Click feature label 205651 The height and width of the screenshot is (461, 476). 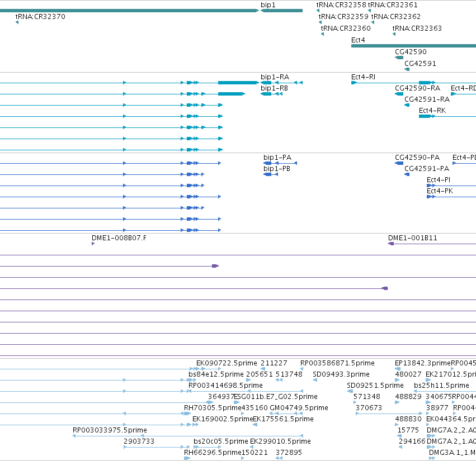point(259,374)
